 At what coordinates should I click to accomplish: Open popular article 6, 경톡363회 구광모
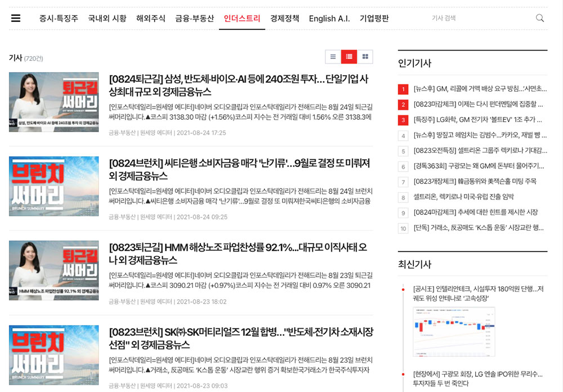479,166
